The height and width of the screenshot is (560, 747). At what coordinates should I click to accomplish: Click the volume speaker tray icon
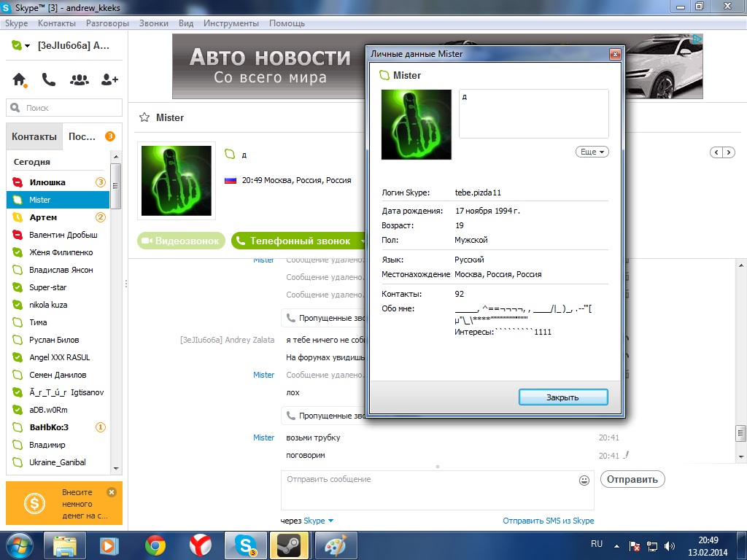coord(670,546)
